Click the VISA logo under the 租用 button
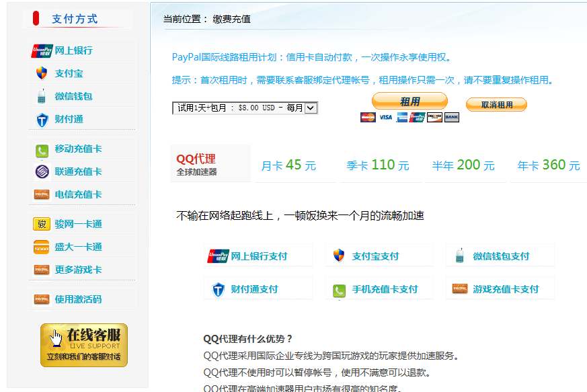 (x=385, y=117)
